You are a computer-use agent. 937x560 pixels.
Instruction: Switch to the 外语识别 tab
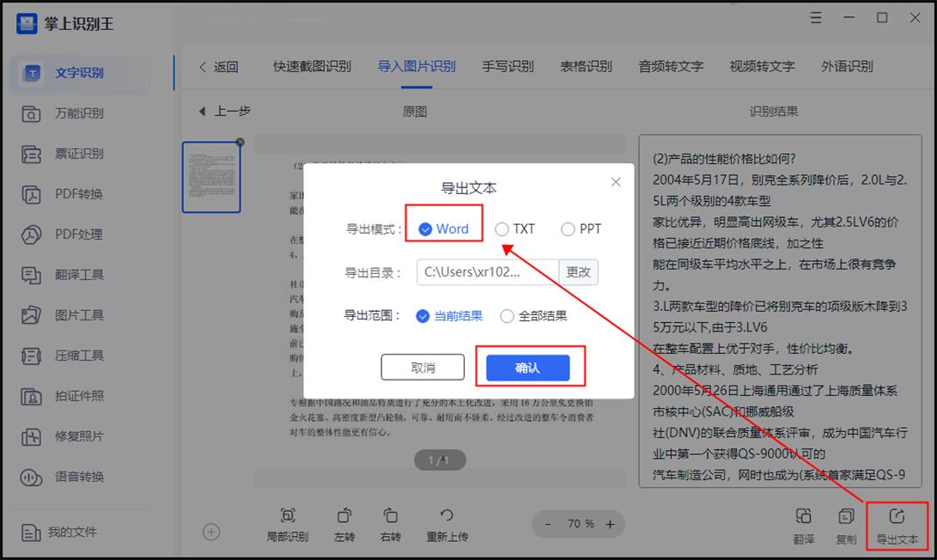pos(849,66)
